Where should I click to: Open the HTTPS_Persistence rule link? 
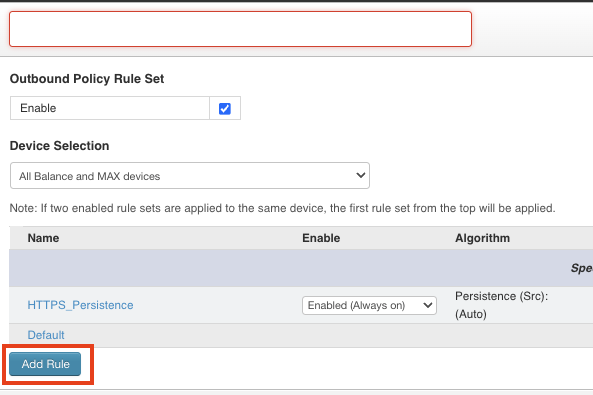(80, 305)
